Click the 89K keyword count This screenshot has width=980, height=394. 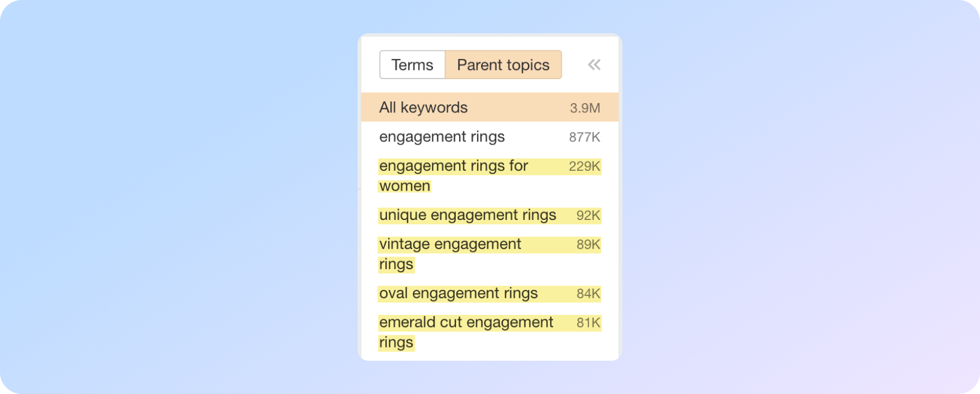[588, 244]
